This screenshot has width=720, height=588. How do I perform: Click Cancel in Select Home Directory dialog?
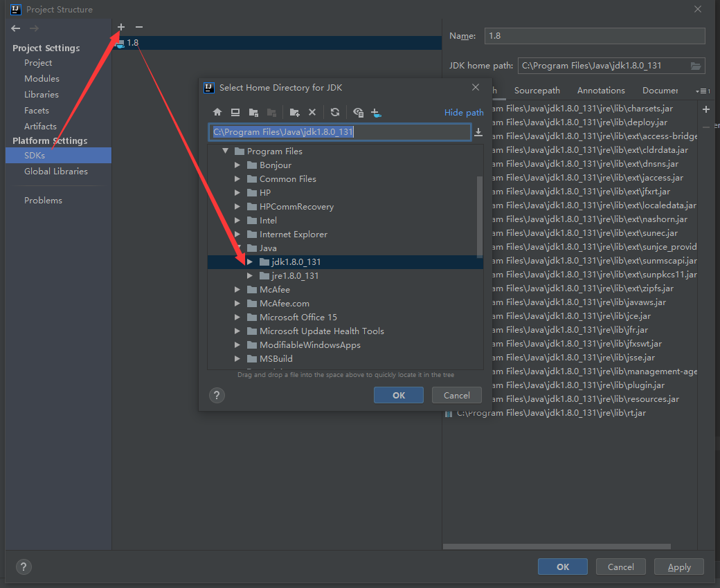coord(456,395)
